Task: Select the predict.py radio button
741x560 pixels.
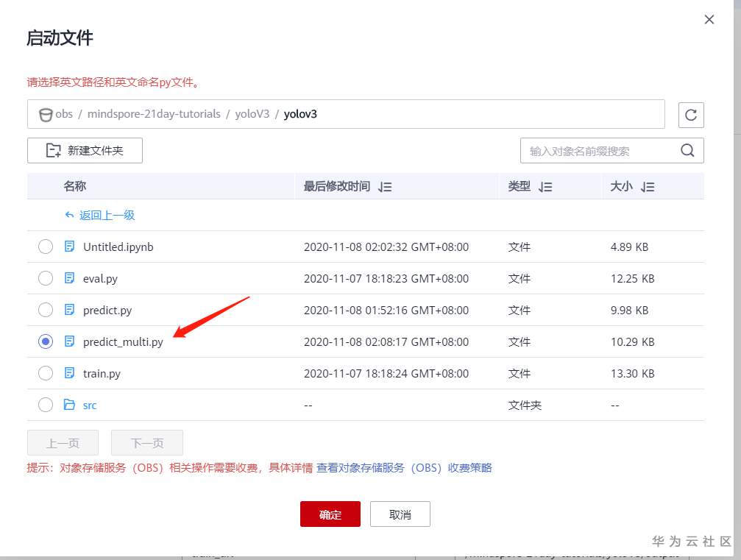Action: [x=46, y=310]
